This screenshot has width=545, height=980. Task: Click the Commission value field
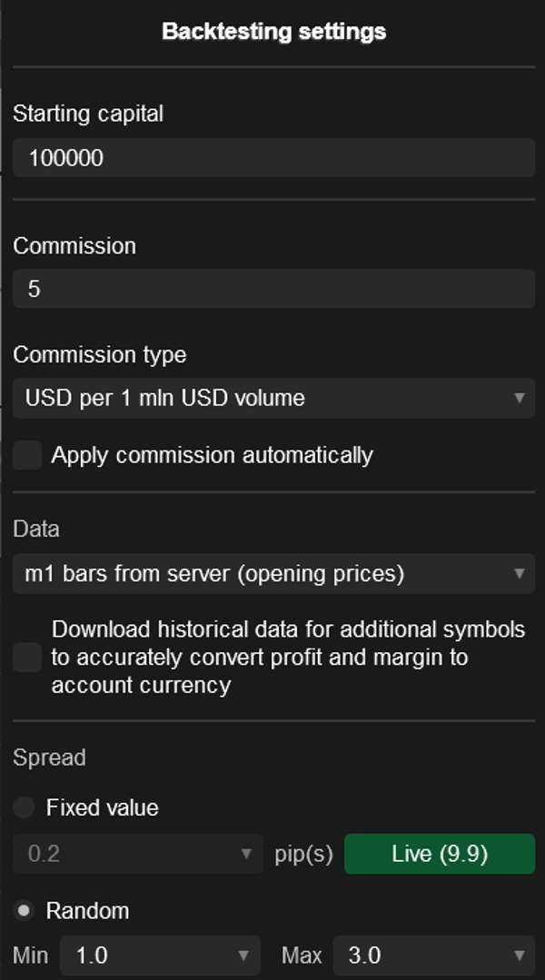point(272,290)
